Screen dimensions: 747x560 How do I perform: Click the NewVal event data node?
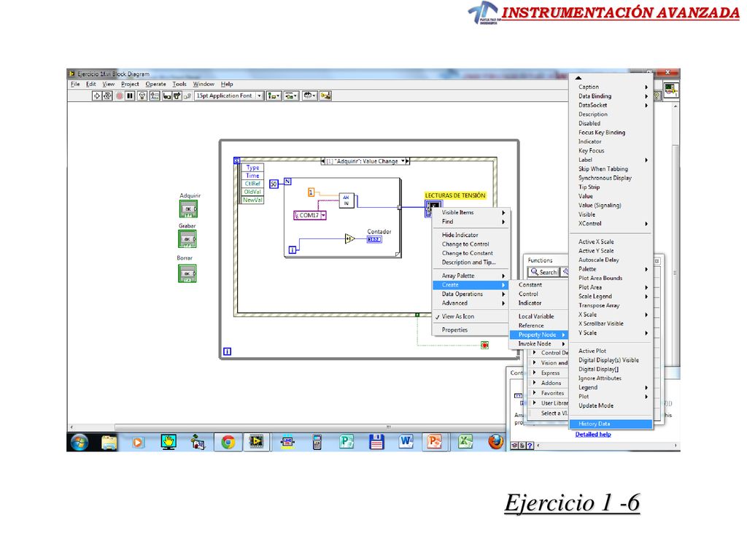(252, 200)
